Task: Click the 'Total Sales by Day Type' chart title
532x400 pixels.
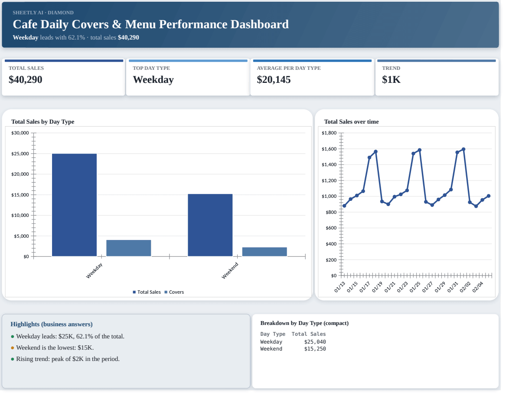Action: 42,122
